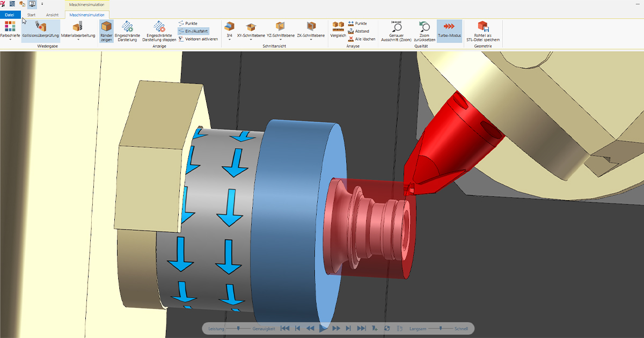Save stock via Rohteil als STL-Datei speichern

click(483, 30)
